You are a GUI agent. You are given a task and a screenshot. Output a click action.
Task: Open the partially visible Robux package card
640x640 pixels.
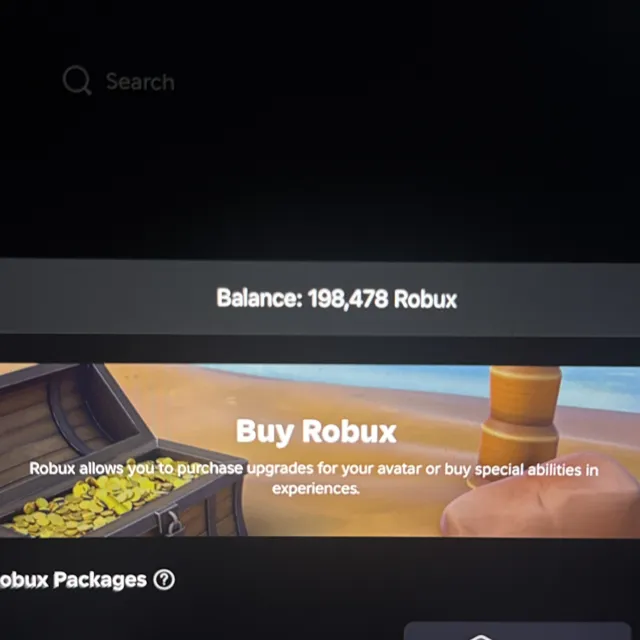518,631
